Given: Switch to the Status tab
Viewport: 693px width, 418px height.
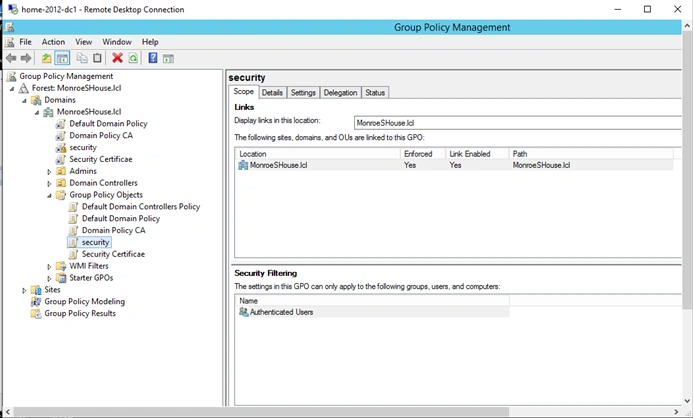Looking at the screenshot, I should [x=375, y=93].
